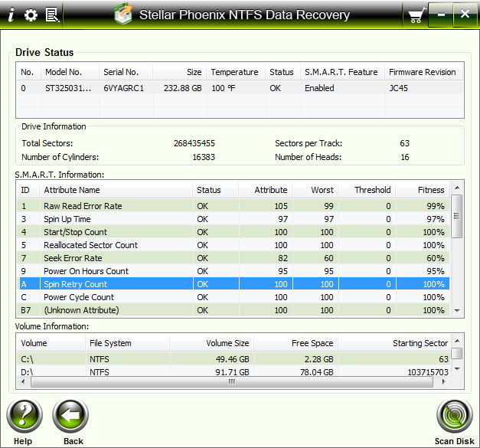The width and height of the screenshot is (480, 448).
Task: Click the Starting Sector column header
Action: point(394,343)
